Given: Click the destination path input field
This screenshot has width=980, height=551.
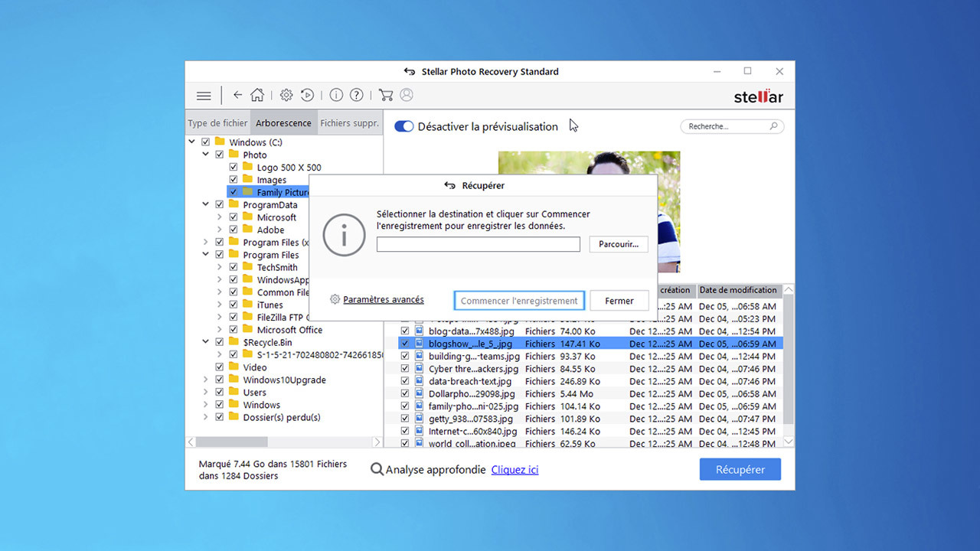Looking at the screenshot, I should tap(479, 244).
